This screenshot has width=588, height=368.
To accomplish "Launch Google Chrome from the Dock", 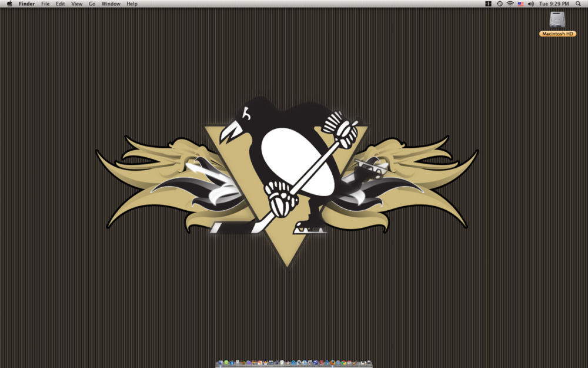I will [343, 363].
